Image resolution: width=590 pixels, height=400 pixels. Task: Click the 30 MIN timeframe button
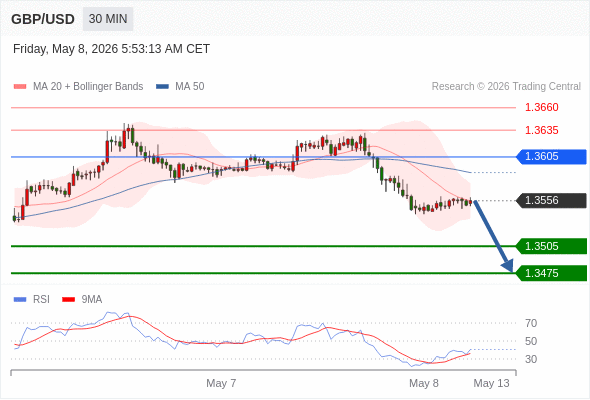click(108, 19)
